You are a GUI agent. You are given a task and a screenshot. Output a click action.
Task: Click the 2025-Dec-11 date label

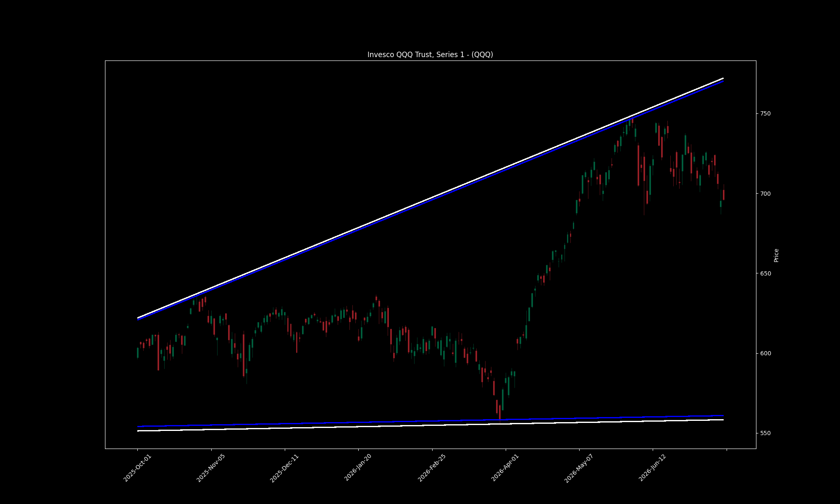[x=284, y=468]
